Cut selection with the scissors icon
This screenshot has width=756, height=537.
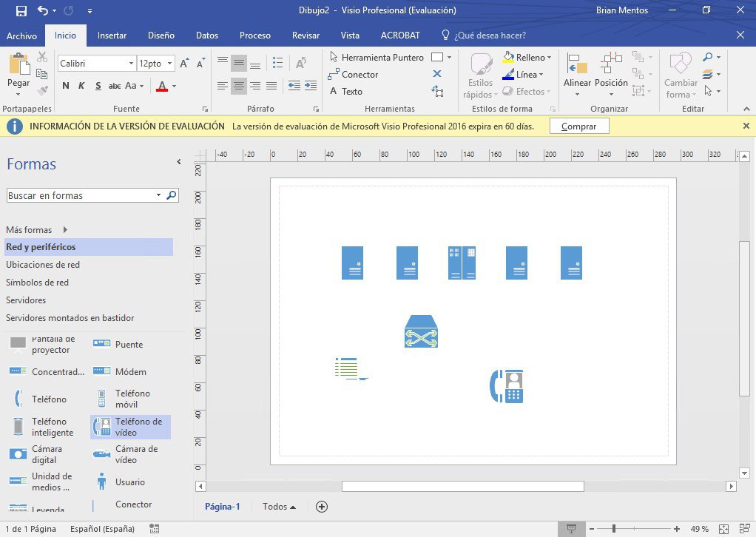[x=42, y=57]
